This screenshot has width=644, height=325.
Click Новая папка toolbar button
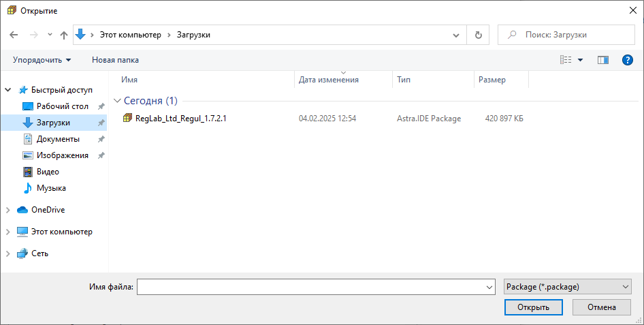tap(115, 60)
